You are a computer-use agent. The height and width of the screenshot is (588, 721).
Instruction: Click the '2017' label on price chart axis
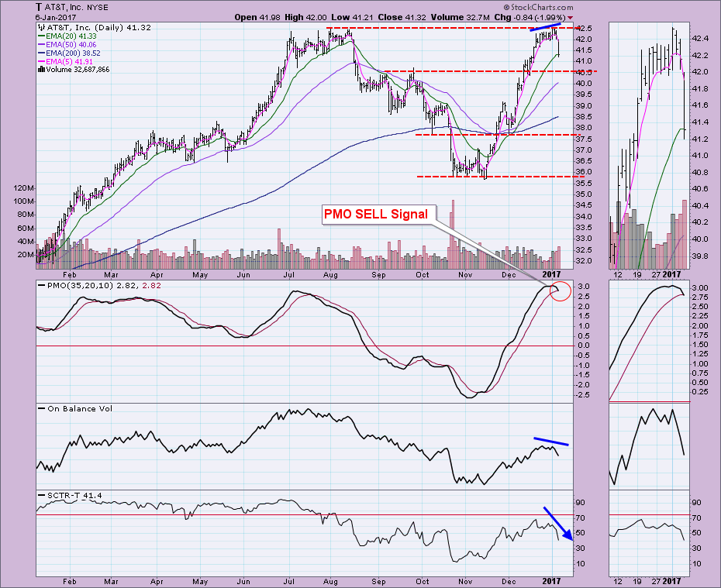[x=551, y=275]
